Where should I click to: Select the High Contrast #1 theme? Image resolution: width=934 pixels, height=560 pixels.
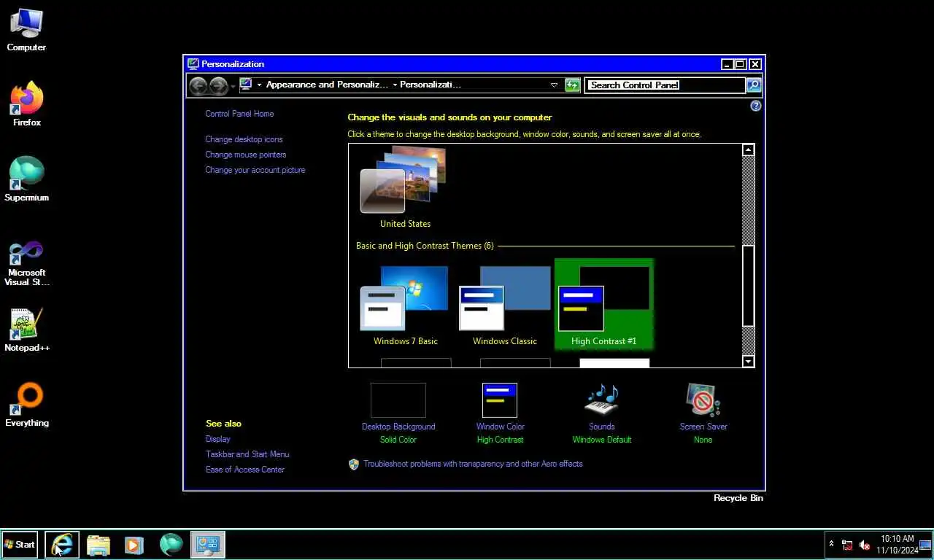tap(603, 305)
